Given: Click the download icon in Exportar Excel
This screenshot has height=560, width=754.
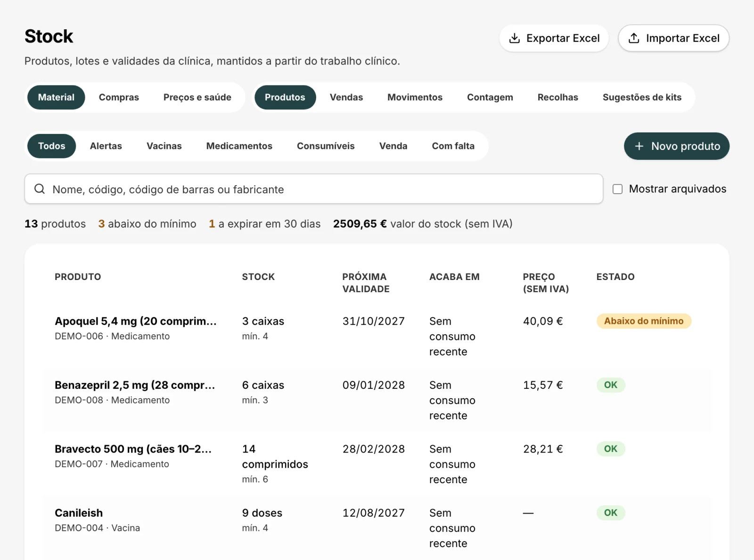Looking at the screenshot, I should pos(515,38).
